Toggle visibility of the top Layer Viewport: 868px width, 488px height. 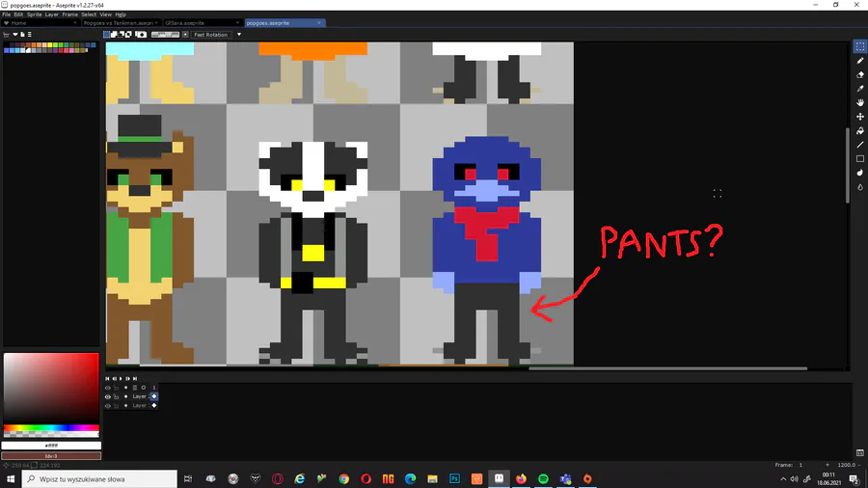click(x=108, y=396)
